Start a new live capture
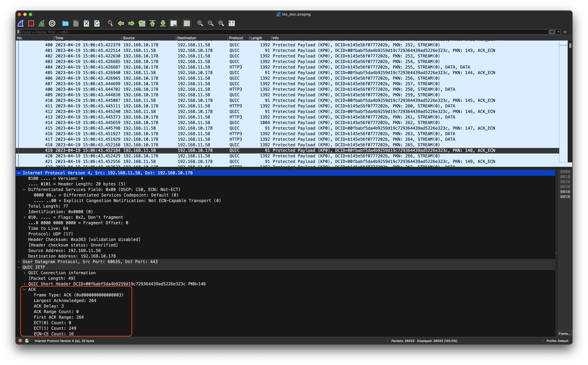Screen dimensions: 588x365 (x=21, y=23)
